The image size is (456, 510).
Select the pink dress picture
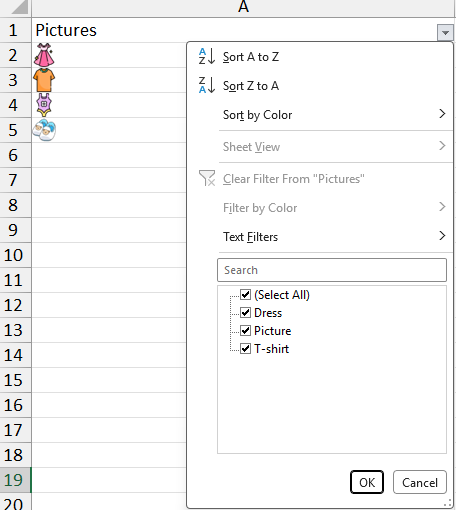(44, 55)
